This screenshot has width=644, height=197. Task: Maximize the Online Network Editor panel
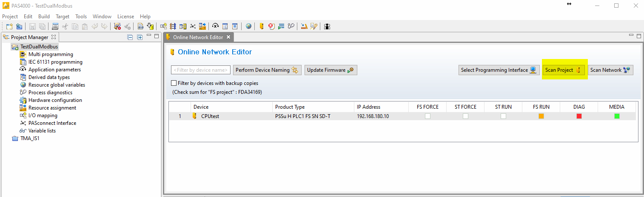click(639, 36)
